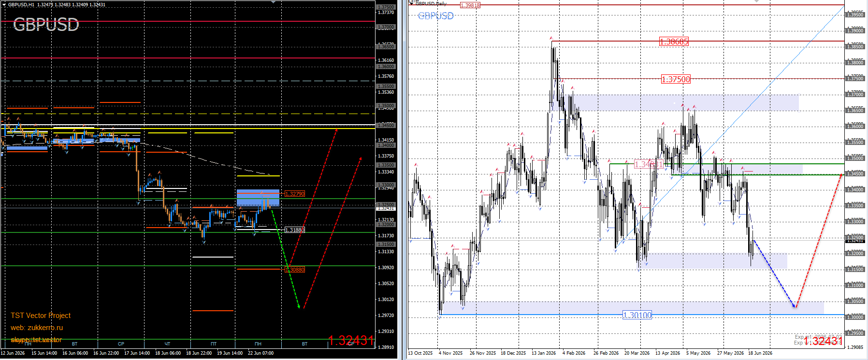Click the ПТ weekday marker on H1 chart
868x360 pixels.
click(x=214, y=344)
